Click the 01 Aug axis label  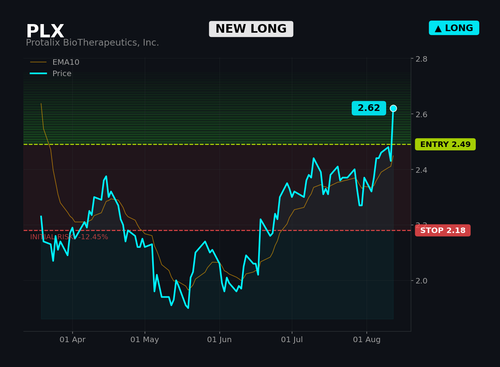(x=366, y=340)
